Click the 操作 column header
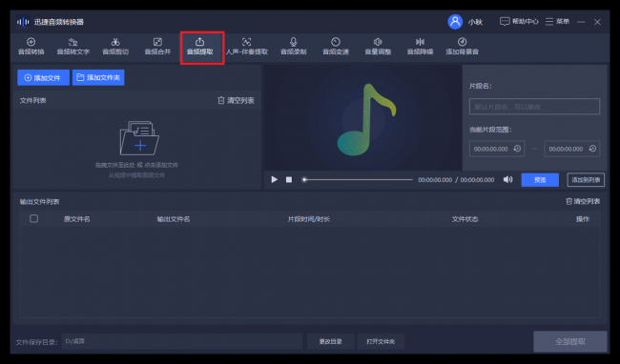This screenshot has width=620, height=364. pyautogui.click(x=583, y=219)
